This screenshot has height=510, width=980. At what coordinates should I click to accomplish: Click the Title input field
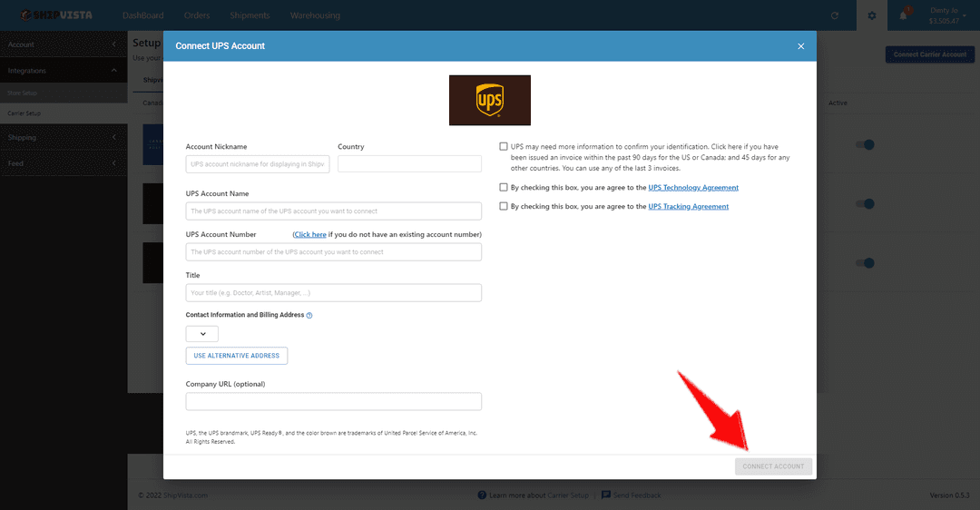(333, 292)
